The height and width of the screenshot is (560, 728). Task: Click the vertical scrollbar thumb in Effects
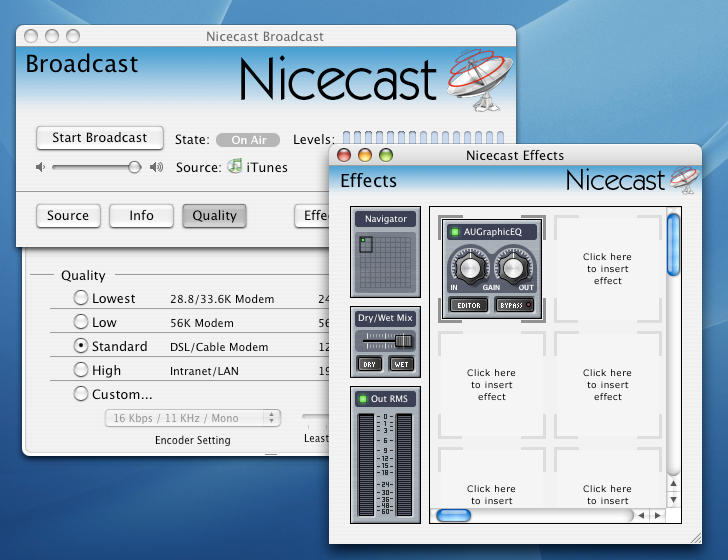coord(673,244)
